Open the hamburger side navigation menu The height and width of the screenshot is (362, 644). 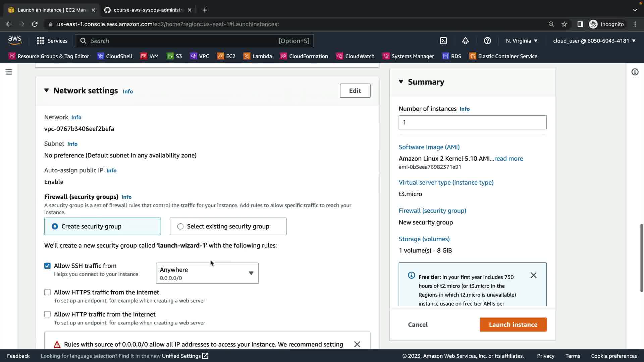[x=9, y=72]
